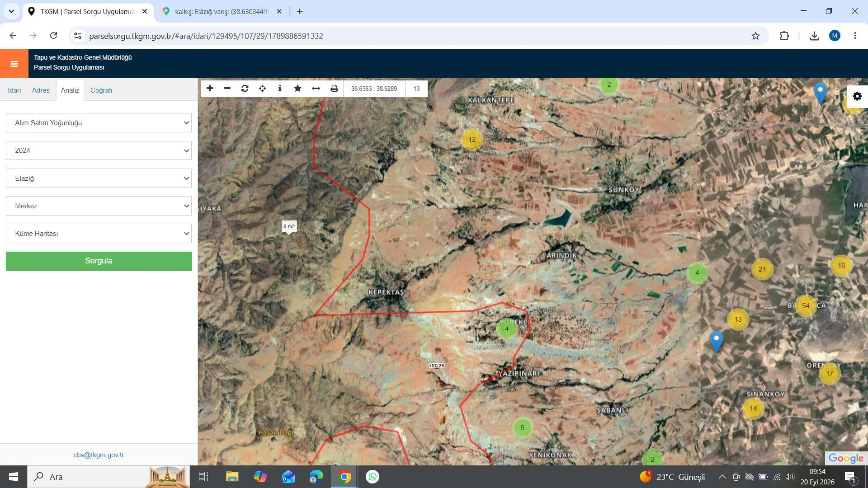Switch to the İdari tab

[x=14, y=90]
